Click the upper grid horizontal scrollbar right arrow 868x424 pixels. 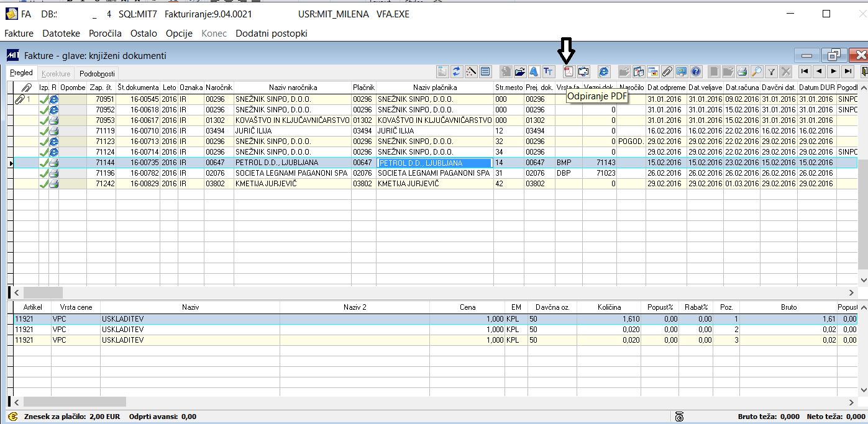(x=852, y=292)
